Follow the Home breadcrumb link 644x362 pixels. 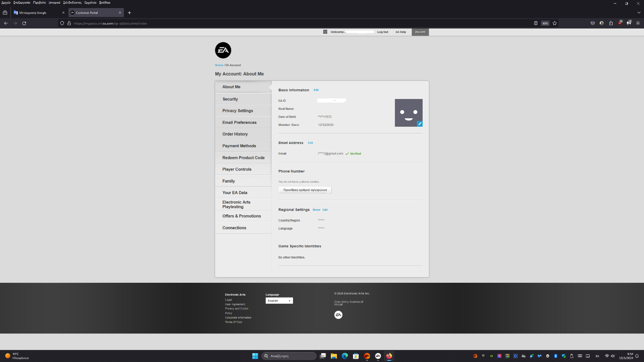pyautogui.click(x=219, y=65)
